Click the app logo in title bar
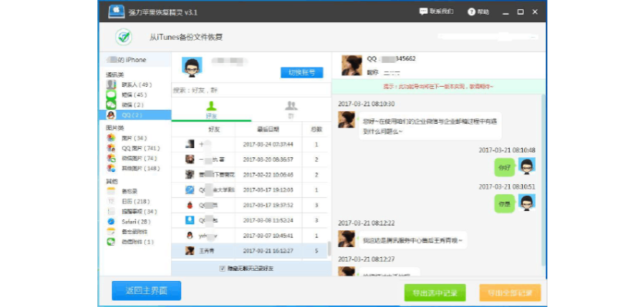The height and width of the screenshot is (307, 644). (117, 12)
